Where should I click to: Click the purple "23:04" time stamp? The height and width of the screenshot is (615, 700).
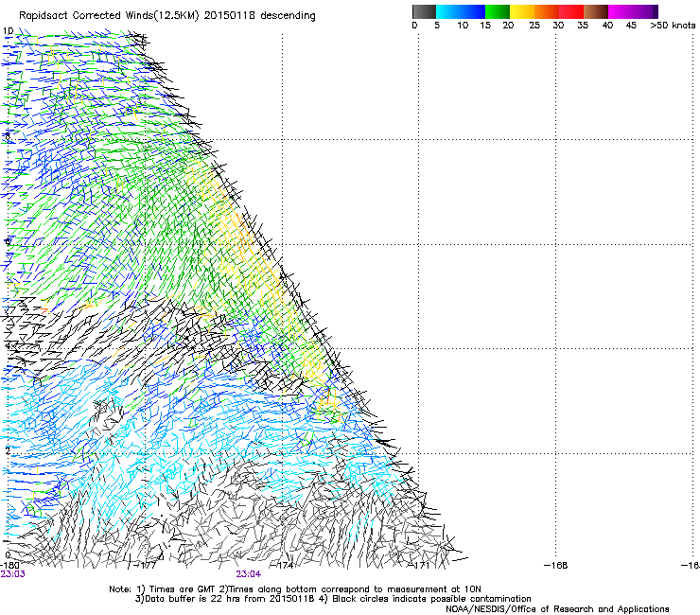pyautogui.click(x=248, y=574)
